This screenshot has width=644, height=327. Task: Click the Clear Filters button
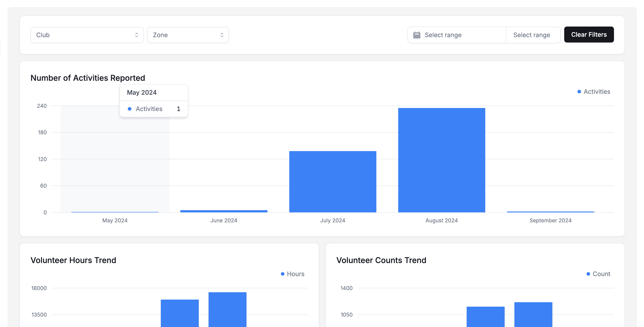click(589, 35)
